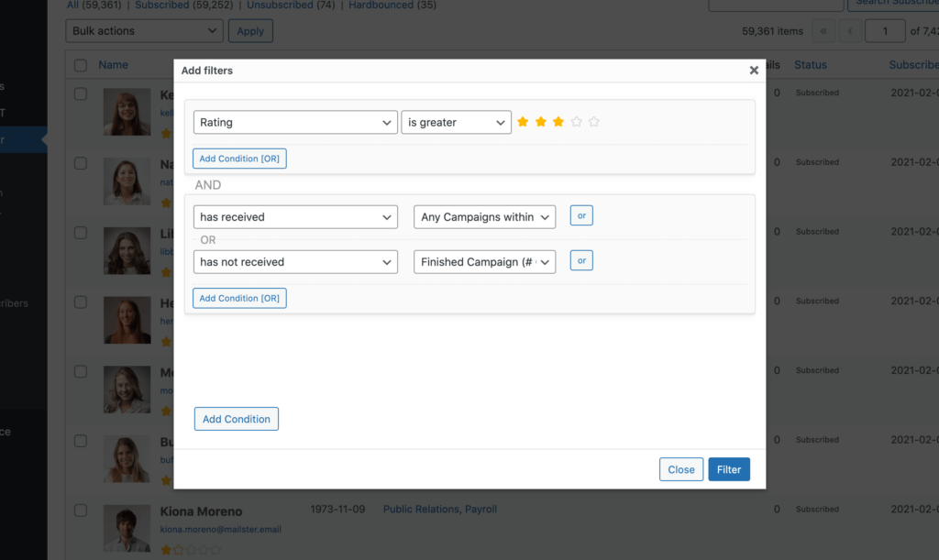
Task: Click the Add Condition button
Action: click(236, 419)
